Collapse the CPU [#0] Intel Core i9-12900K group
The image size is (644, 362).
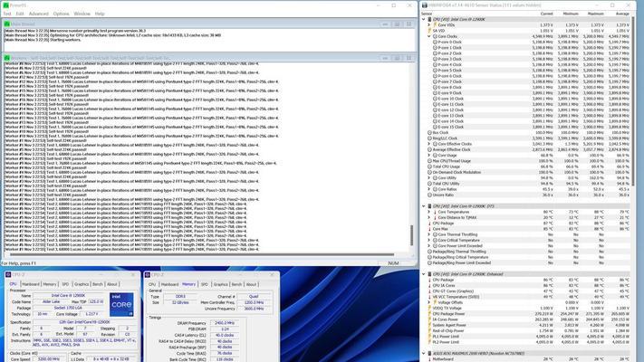(x=424, y=19)
